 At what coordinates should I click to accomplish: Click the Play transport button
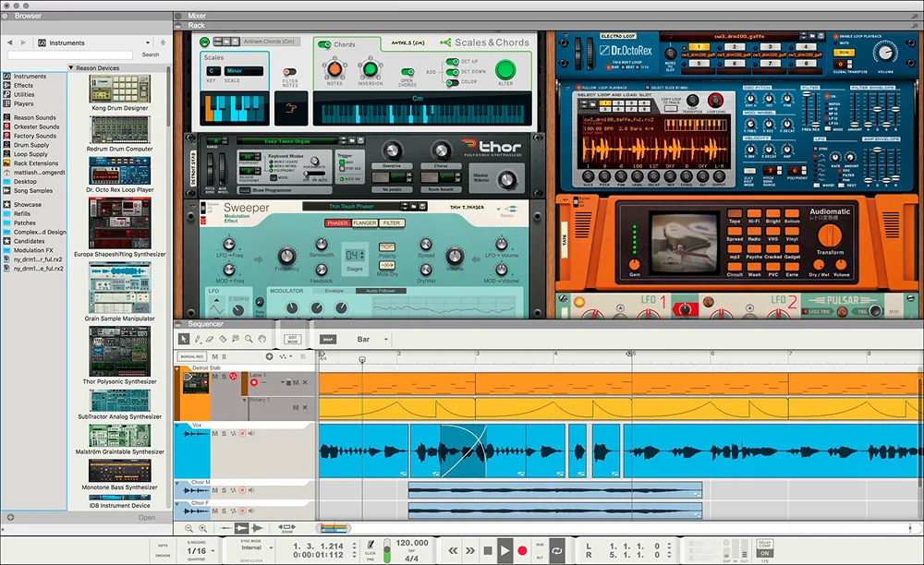click(505, 551)
